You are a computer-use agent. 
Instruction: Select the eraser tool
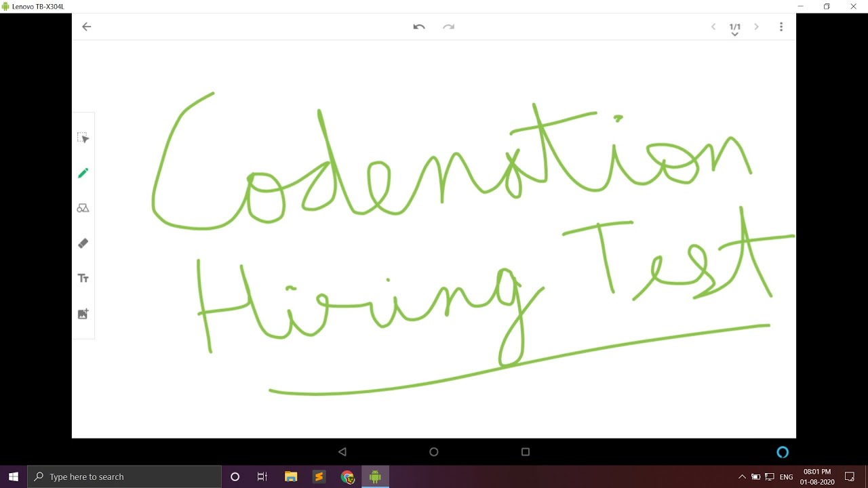tap(83, 243)
